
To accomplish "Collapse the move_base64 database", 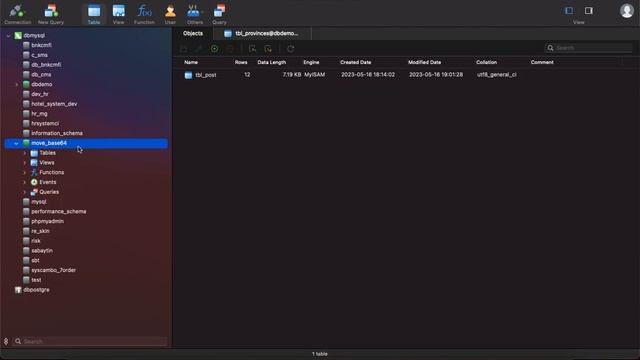I will pos(16,143).
